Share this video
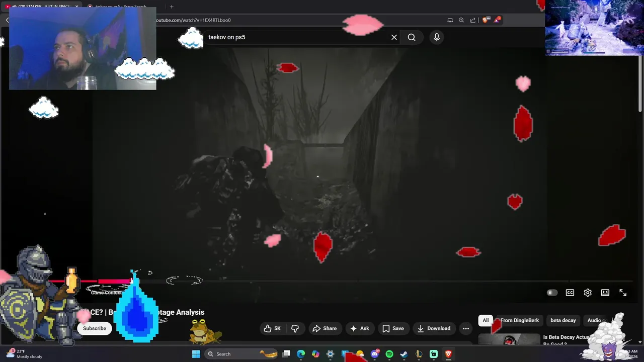This screenshot has height=362, width=644. 325,328
